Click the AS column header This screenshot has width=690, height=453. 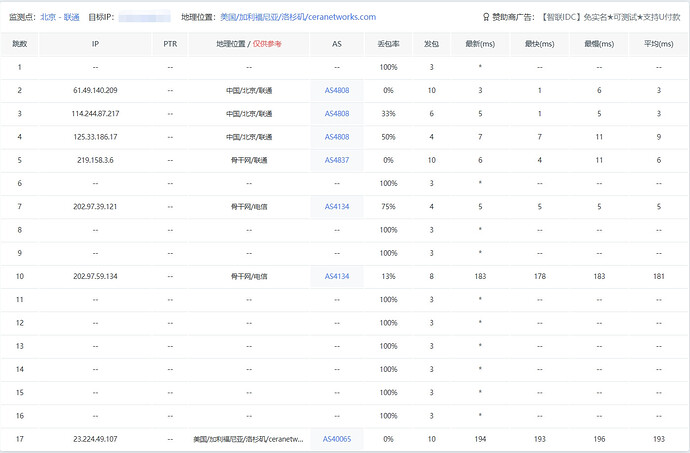pyautogui.click(x=337, y=44)
